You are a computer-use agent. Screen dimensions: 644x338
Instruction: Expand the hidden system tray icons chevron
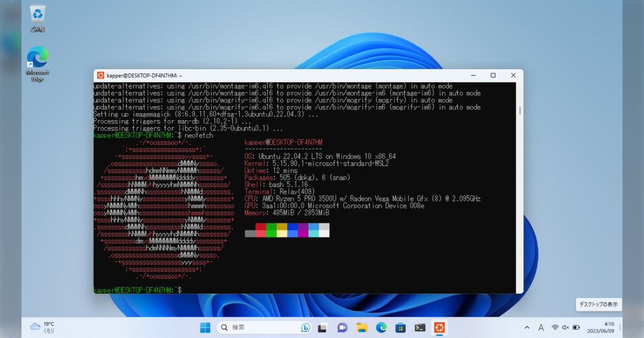(x=527, y=327)
